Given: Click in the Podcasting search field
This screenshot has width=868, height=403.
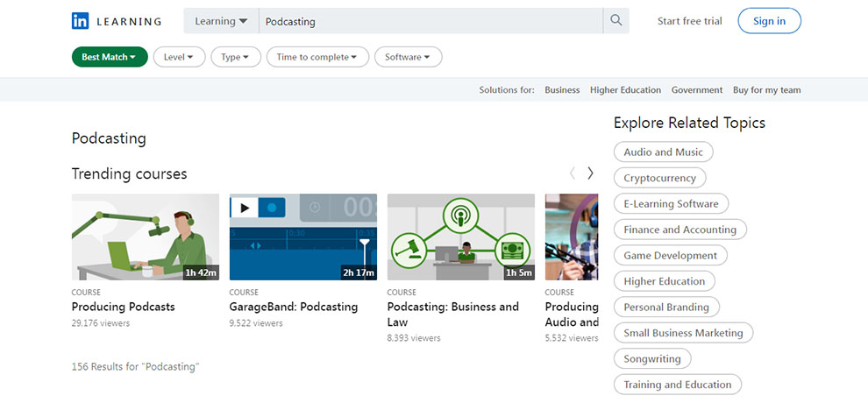Looking at the screenshot, I should (430, 21).
